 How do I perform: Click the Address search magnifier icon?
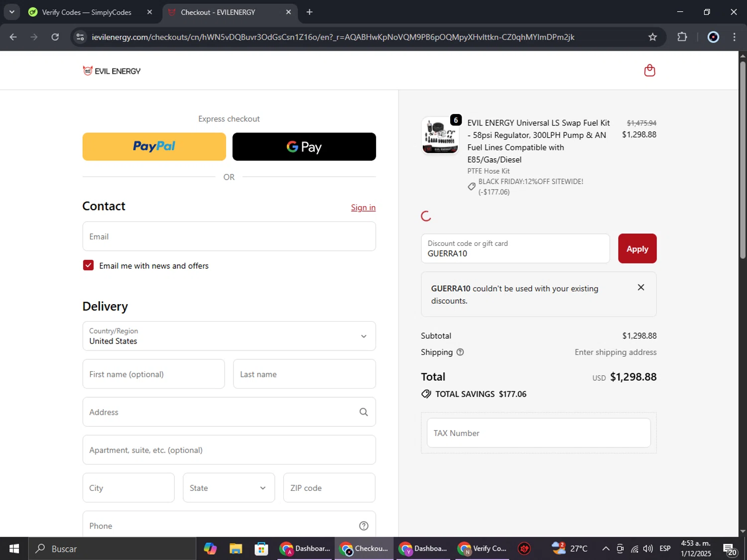pos(364,412)
